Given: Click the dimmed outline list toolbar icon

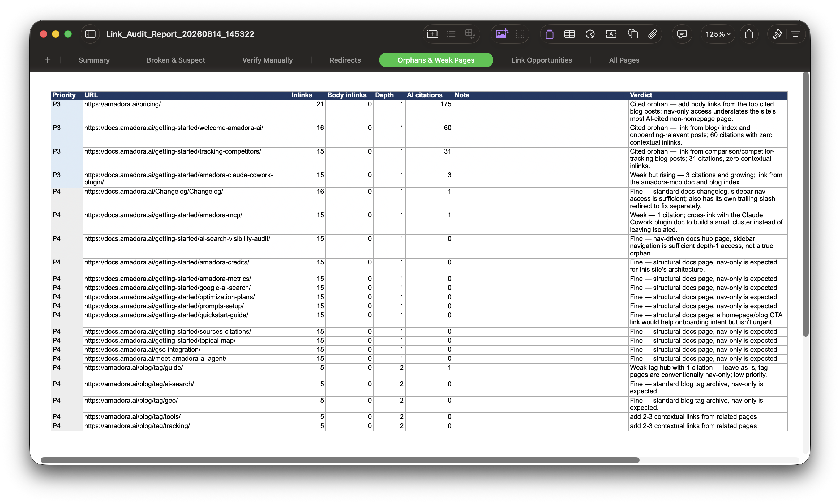Looking at the screenshot, I should click(x=451, y=34).
